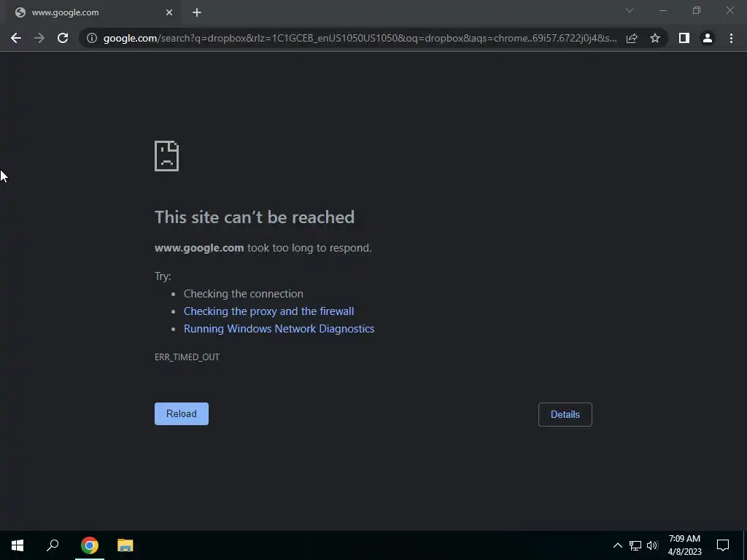Run Windows Network Diagnostics link

(279, 329)
